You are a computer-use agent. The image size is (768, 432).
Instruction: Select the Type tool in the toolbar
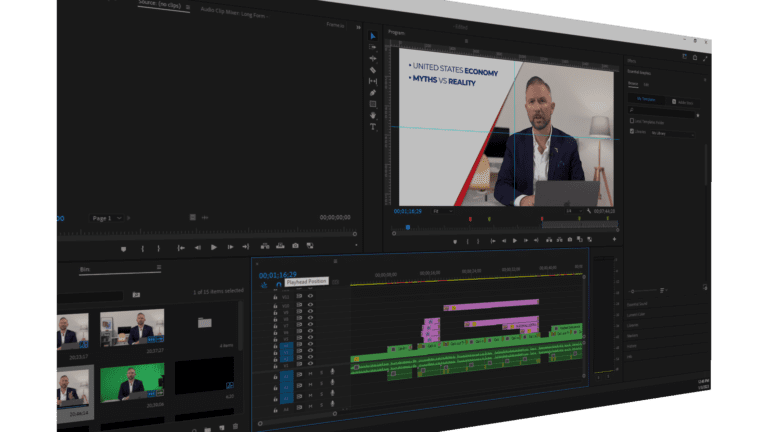[373, 126]
